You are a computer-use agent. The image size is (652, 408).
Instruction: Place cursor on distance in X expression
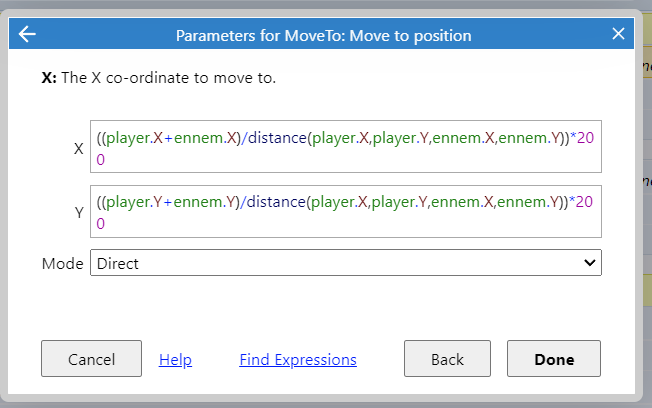pyautogui.click(x=277, y=138)
